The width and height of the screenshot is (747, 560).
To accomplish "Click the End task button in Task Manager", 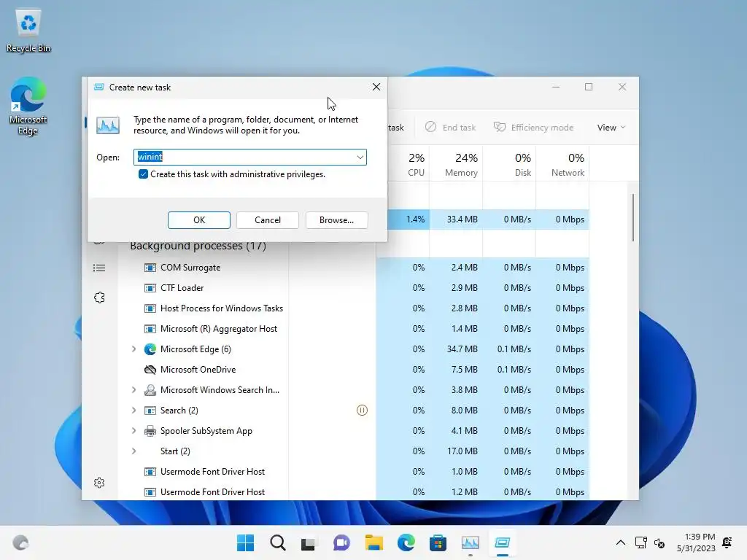I will point(450,127).
